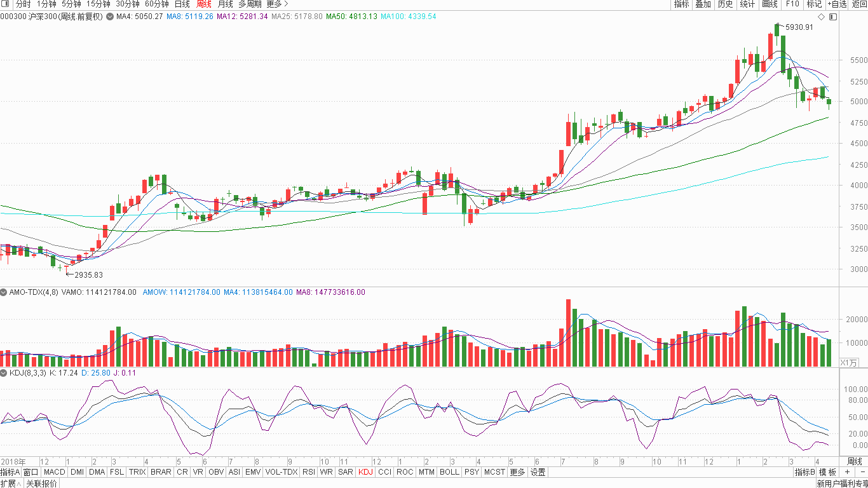Screen dimensions: 868x488
Task: Switch to the 日线 daily chart
Action: pos(182,4)
